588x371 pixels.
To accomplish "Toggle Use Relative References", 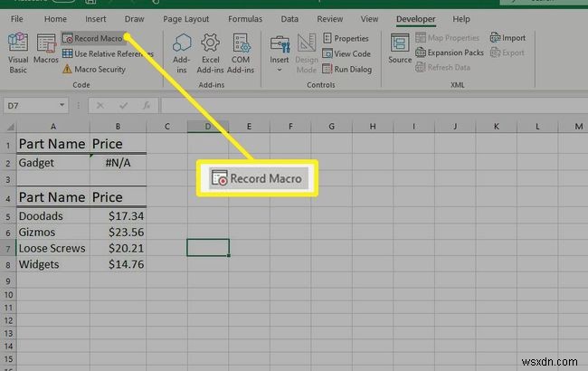I will pyautogui.click(x=108, y=53).
